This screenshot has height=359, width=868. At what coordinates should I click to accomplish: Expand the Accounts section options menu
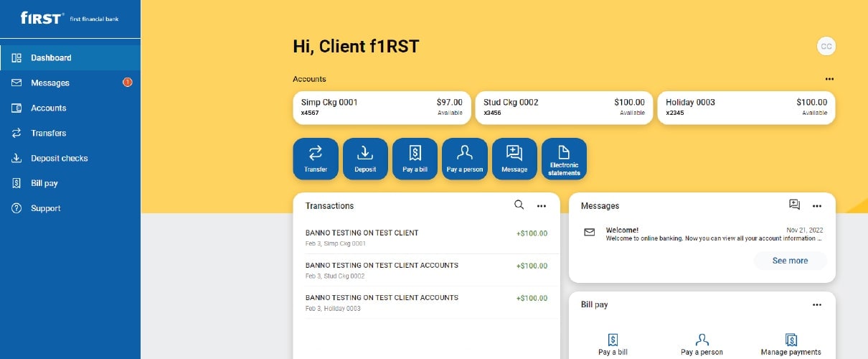click(x=829, y=79)
